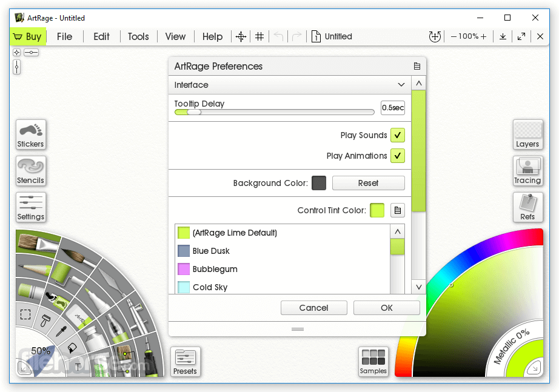The width and height of the screenshot is (559, 392).
Task: Open the Stickers panel
Action: click(x=31, y=135)
